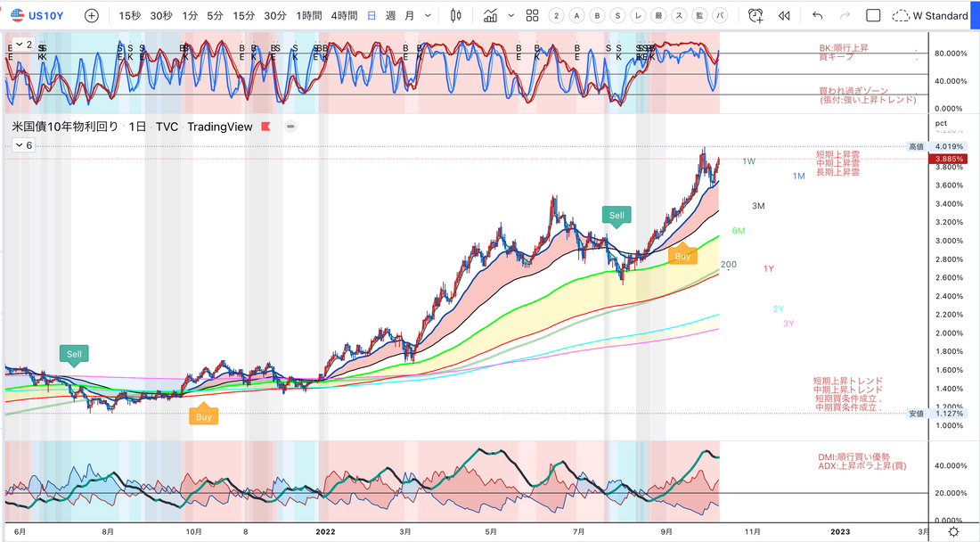Select the 4時間 timeframe

click(343, 15)
